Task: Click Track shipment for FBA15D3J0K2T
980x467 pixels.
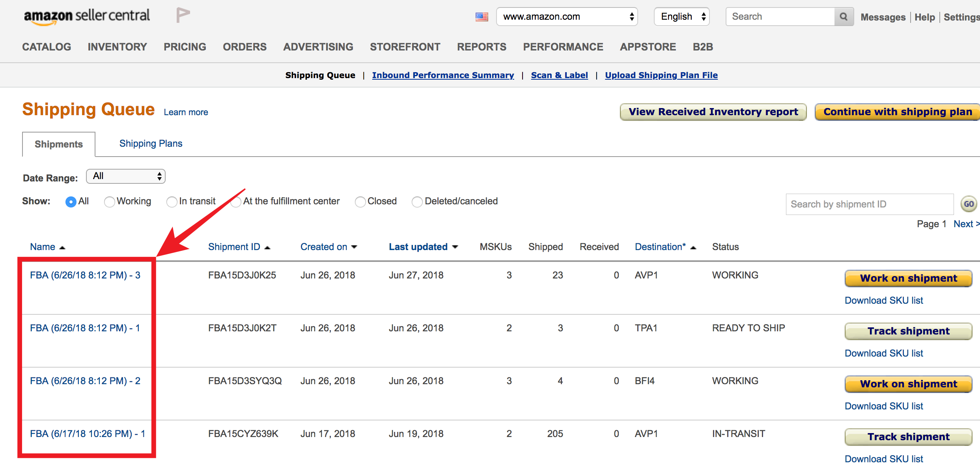Action: point(908,331)
